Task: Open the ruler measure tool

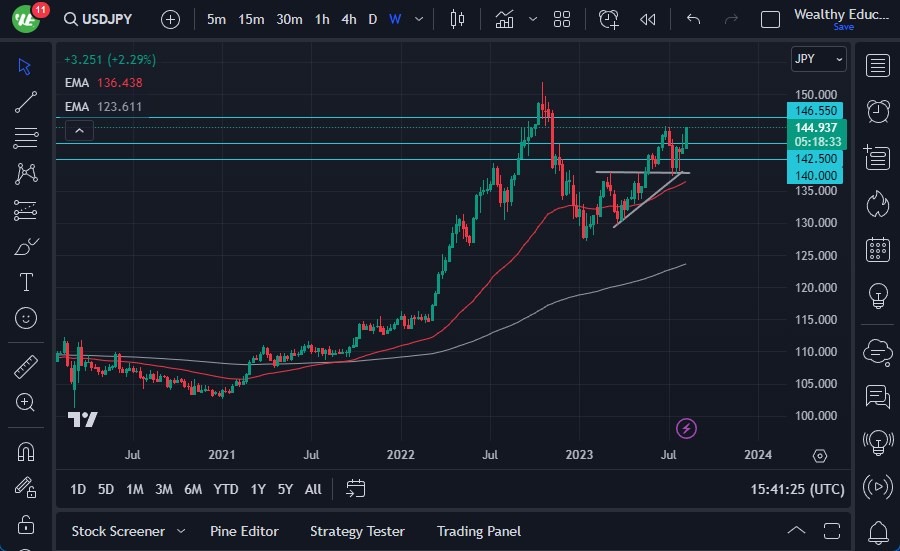Action: (x=26, y=368)
